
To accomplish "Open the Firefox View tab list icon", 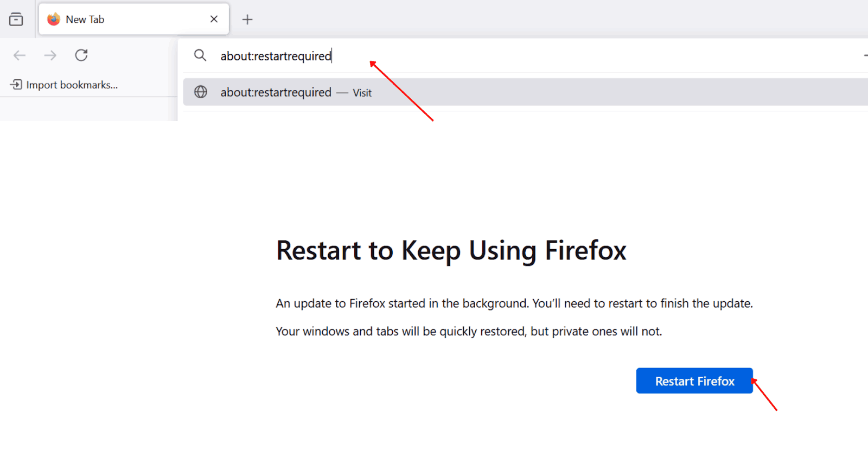I will [x=16, y=20].
